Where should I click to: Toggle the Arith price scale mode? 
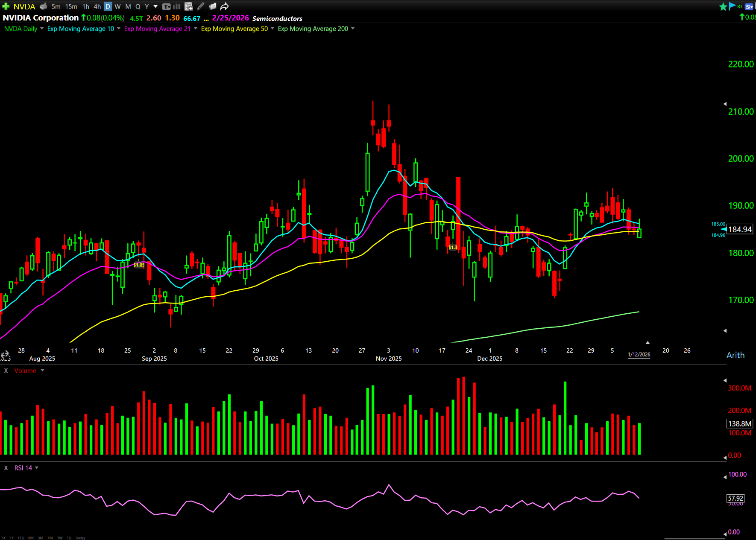(x=735, y=355)
